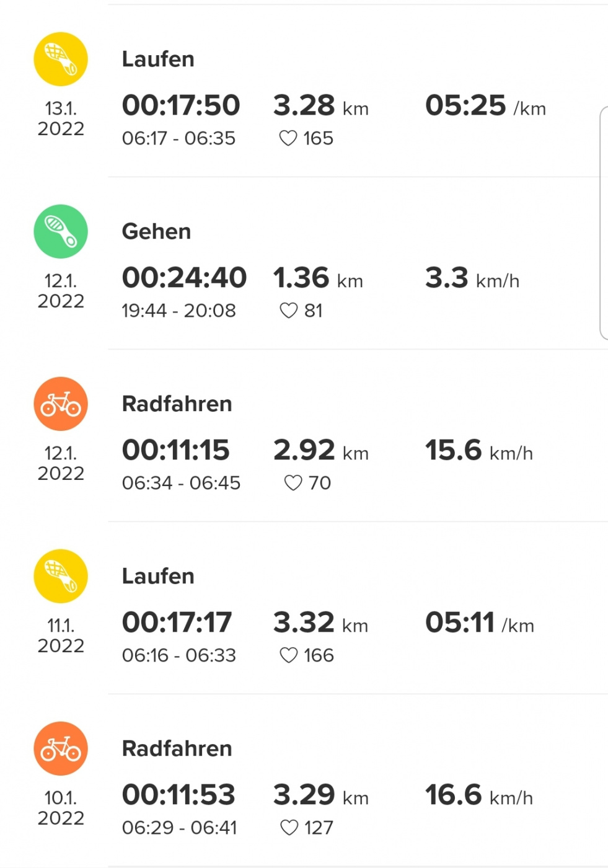Tap the orange cycling icon for 12.1.2022
This screenshot has height=868, width=608.
pos(61,404)
